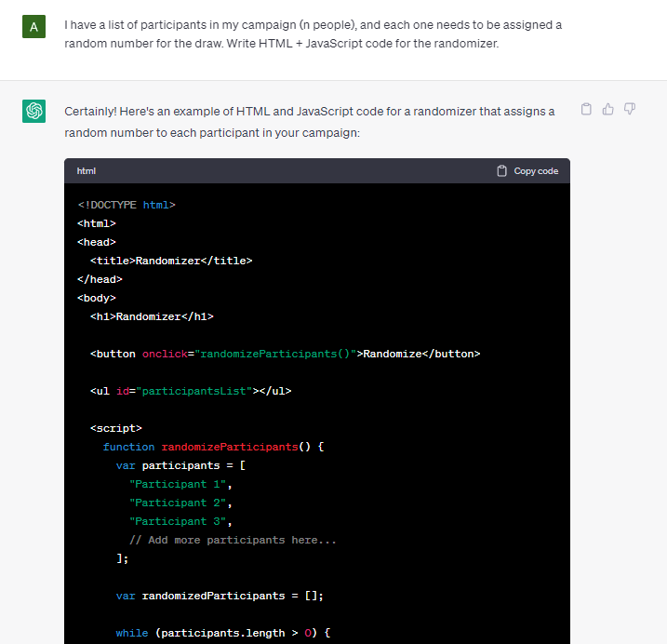Click the user prompt about campaign participants
The height and width of the screenshot is (644, 667).
313,34
